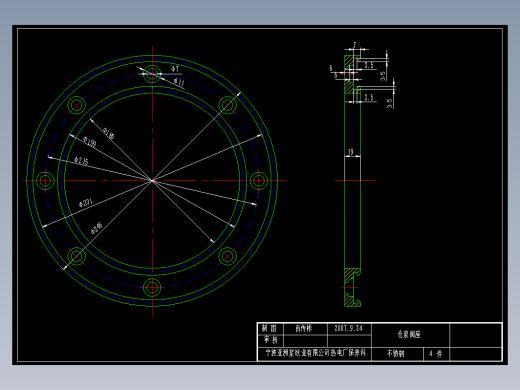Select the 4 件 quantity cell
520x390 pixels.
click(x=436, y=354)
